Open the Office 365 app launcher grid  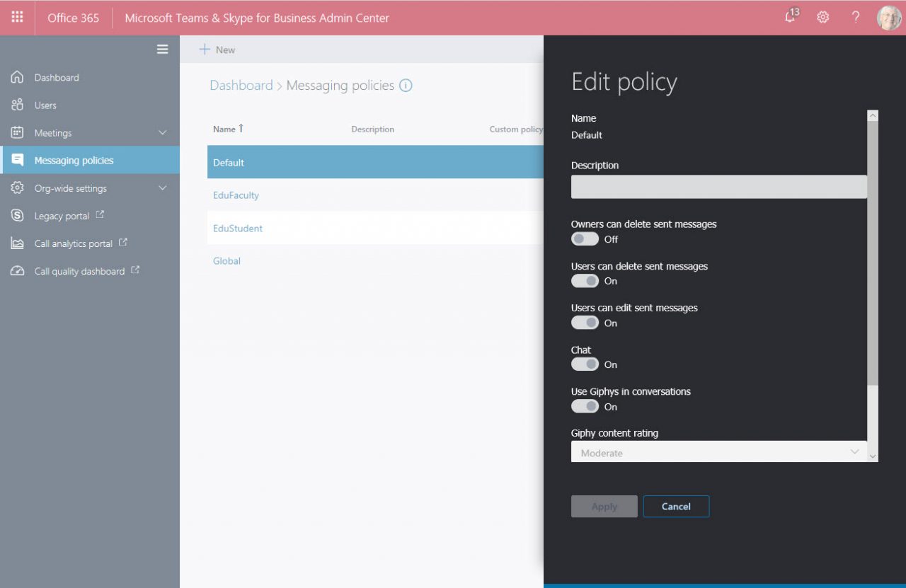(17, 17)
